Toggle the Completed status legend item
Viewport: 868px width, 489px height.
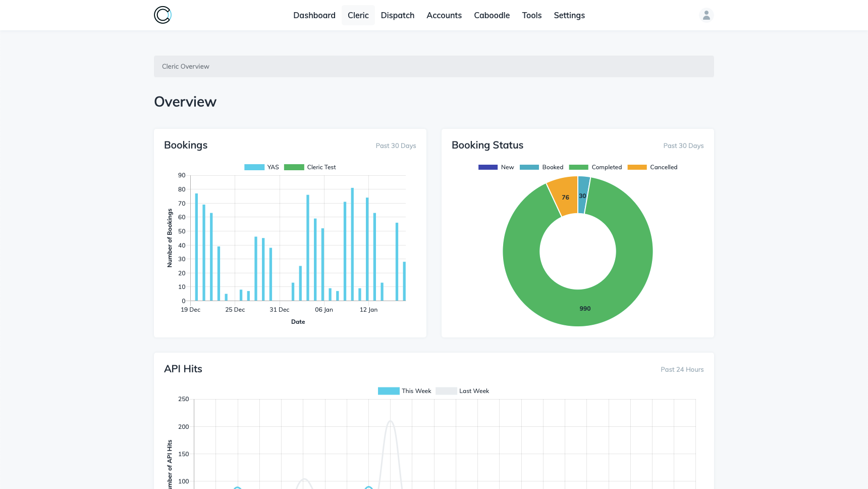[595, 167]
